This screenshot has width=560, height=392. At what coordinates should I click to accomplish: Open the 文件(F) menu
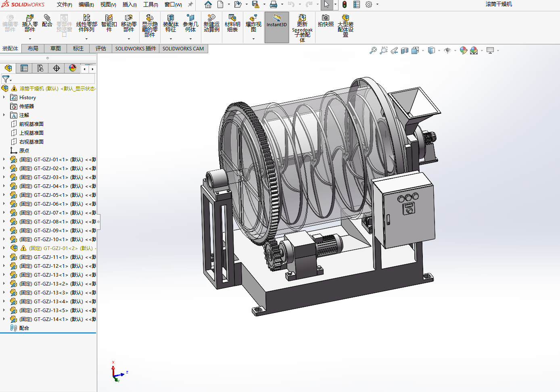65,4
